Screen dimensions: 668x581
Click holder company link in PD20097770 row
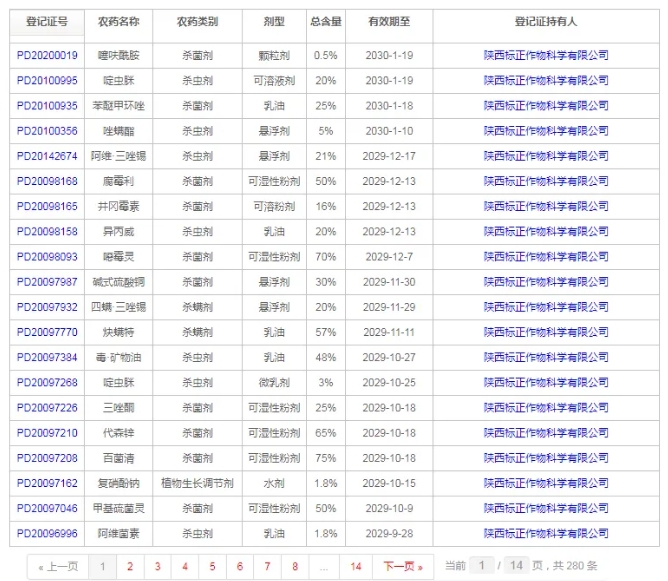point(546,332)
